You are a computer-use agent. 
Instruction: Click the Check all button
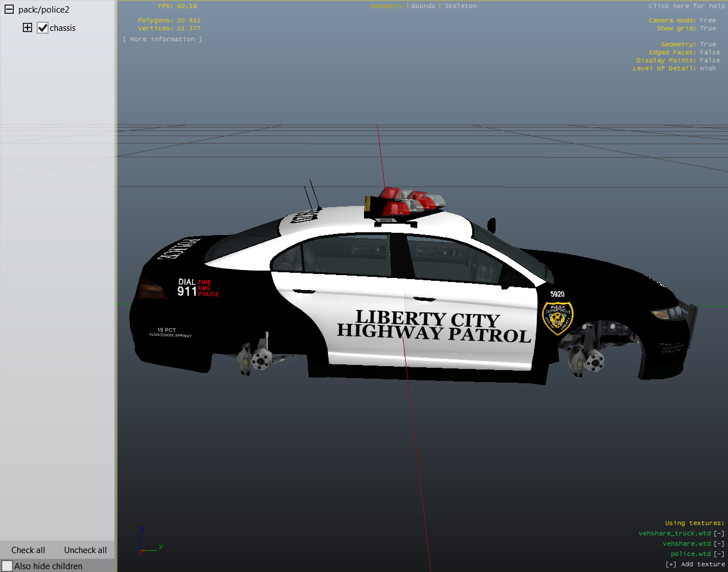(x=28, y=550)
